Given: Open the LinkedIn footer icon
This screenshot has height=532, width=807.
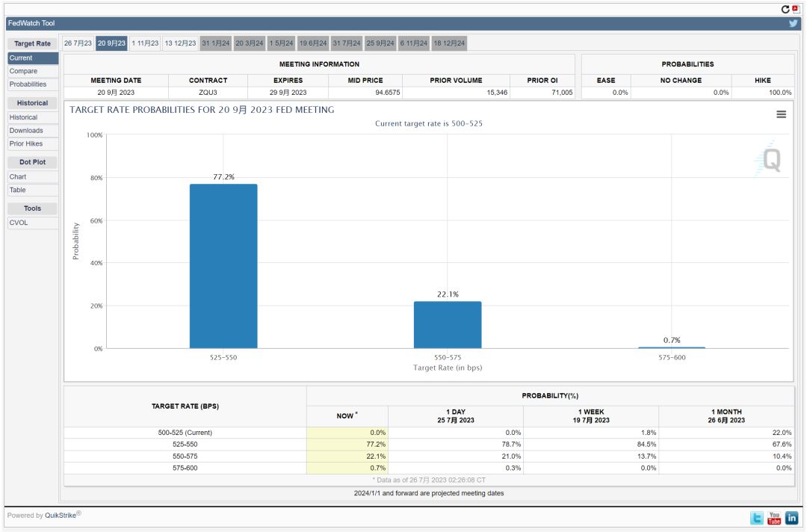Looking at the screenshot, I should coord(791,518).
